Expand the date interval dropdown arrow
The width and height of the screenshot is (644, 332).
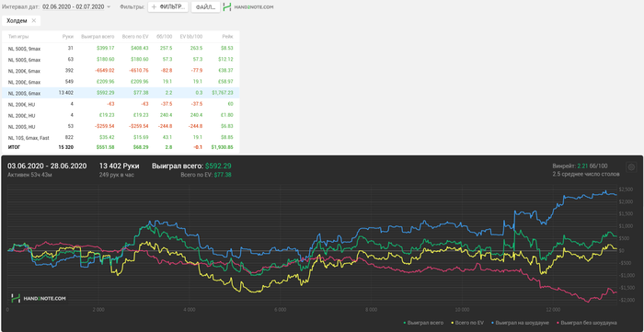click(x=109, y=7)
